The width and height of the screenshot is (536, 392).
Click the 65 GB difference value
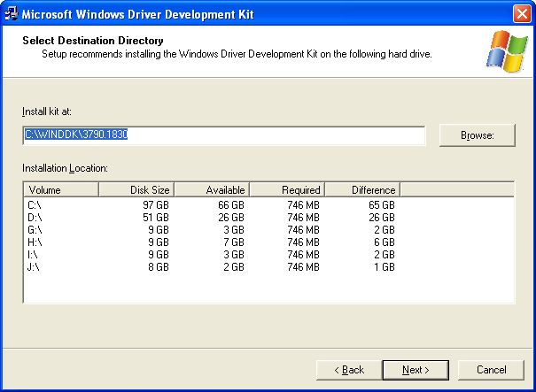click(382, 205)
